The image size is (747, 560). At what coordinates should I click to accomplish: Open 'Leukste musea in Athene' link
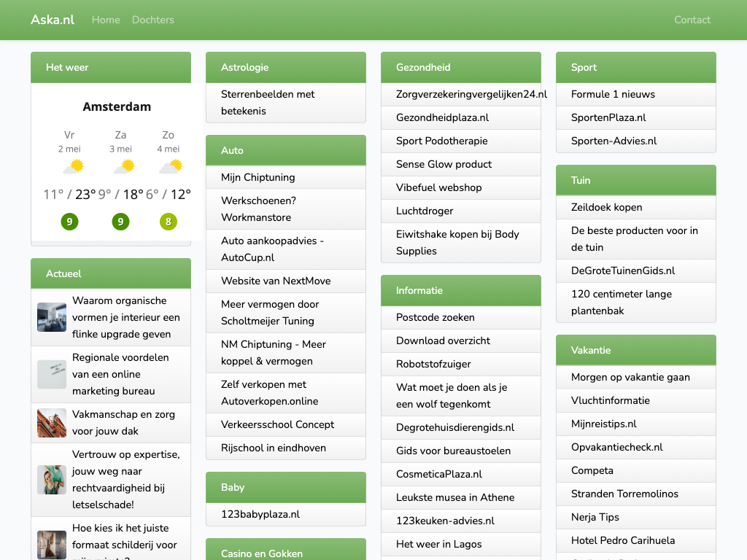(455, 497)
